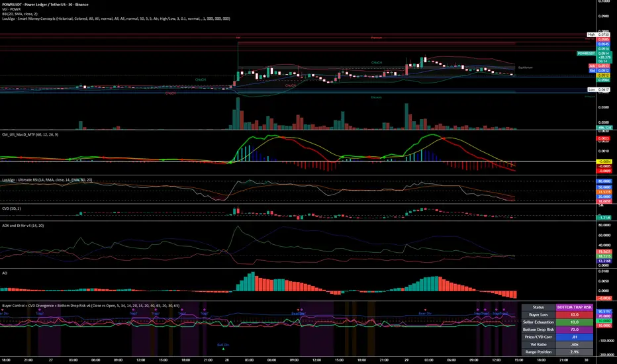Click the AO red -0.0036 value label

604,298
